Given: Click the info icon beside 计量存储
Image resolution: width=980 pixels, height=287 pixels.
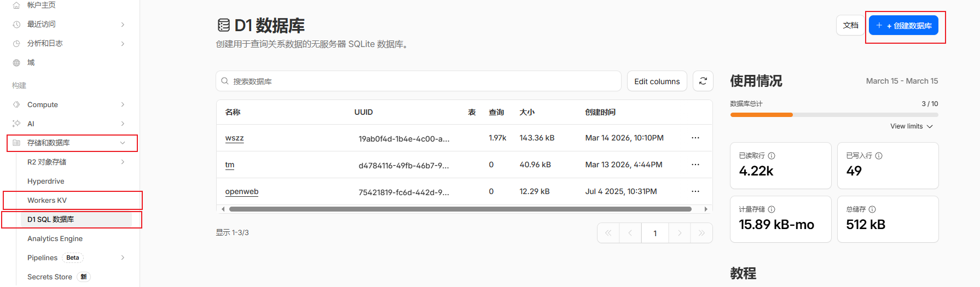Looking at the screenshot, I should click(x=772, y=209).
